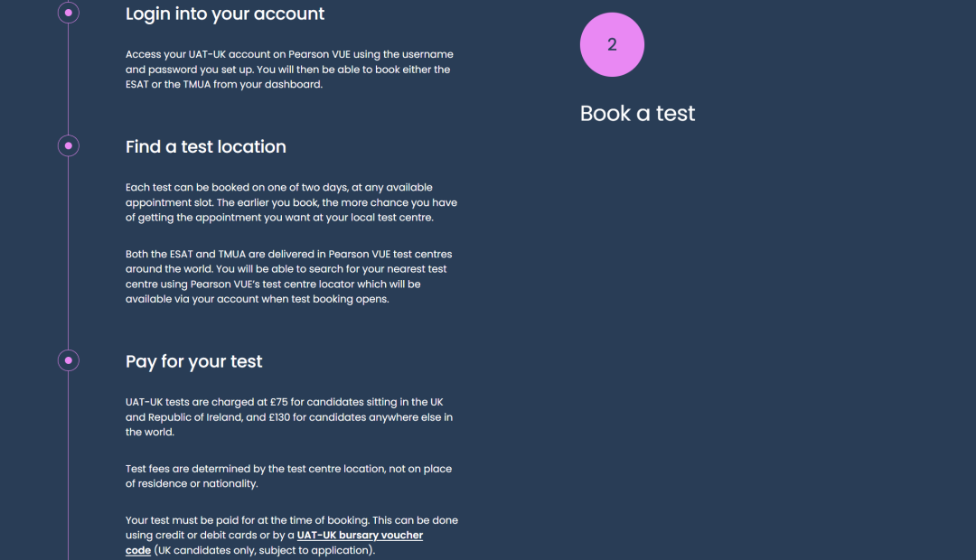Open the UAT-UK bursary voucher link
Screen dimensions: 976x560
360,535
